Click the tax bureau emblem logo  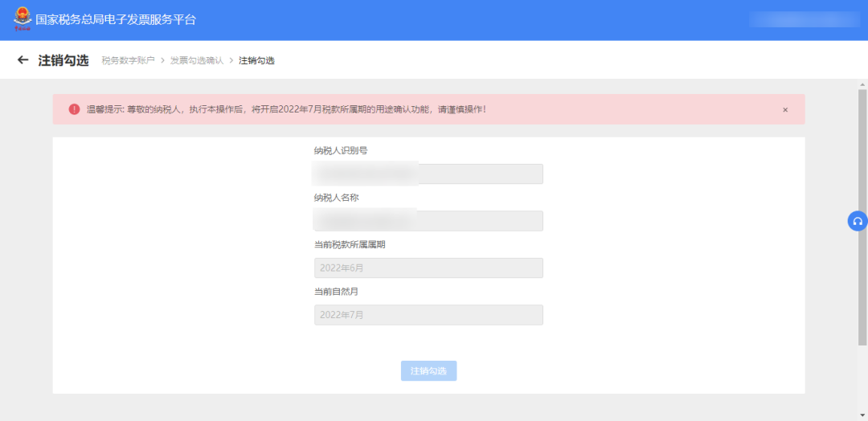point(21,18)
